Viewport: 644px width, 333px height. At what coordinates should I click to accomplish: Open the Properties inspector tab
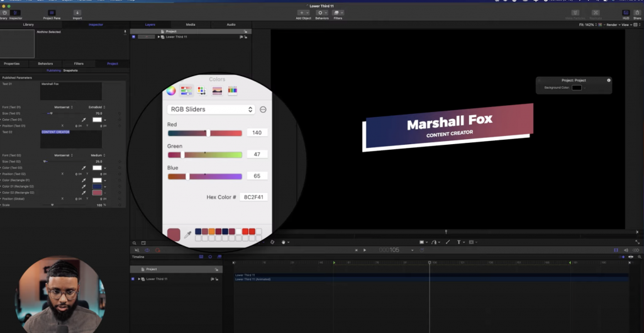pyautogui.click(x=11, y=64)
